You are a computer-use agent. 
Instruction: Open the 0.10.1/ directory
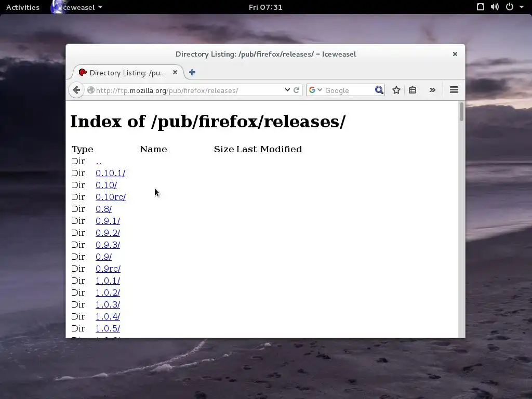[x=110, y=174]
